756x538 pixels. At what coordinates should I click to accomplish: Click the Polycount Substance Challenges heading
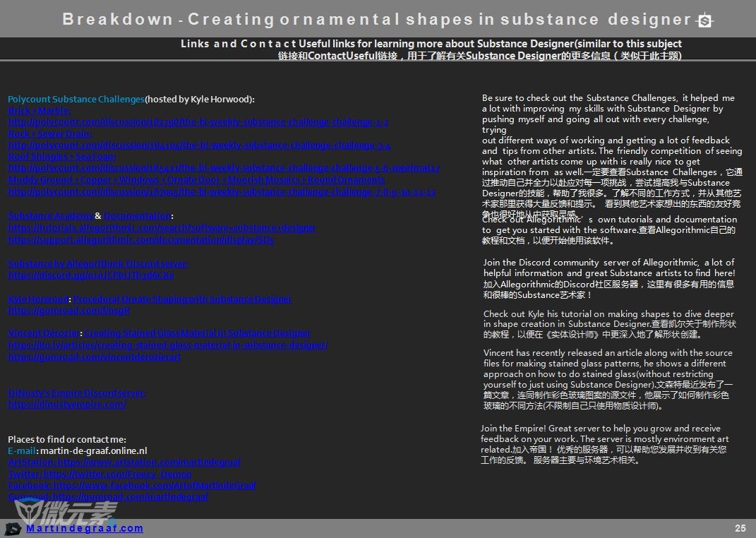point(76,99)
